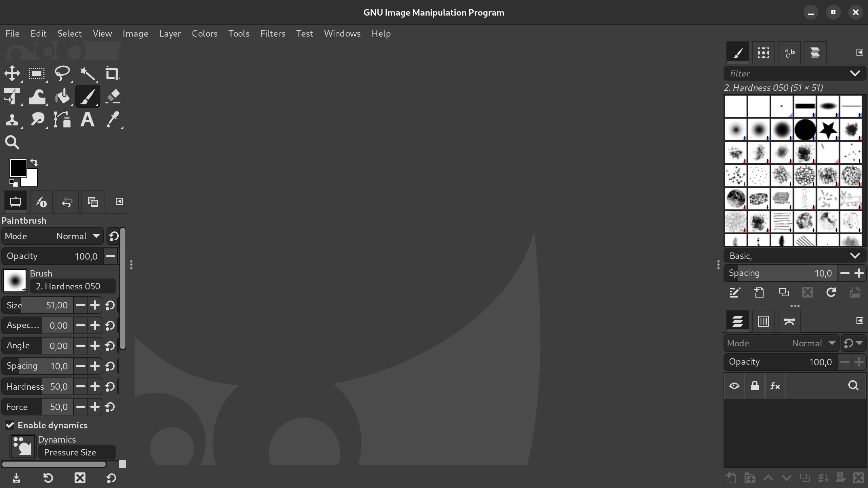Viewport: 868px width, 488px height.
Task: Switch to the Channels tab
Action: [763, 321]
